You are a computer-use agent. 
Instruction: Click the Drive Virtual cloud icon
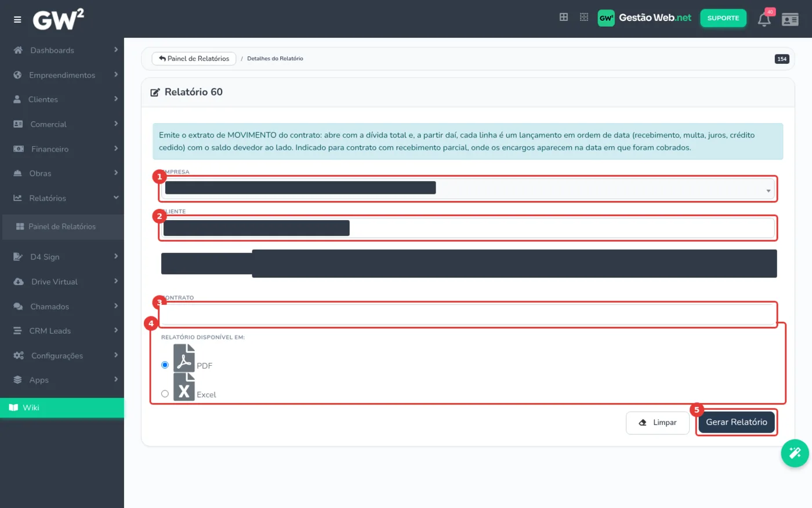(19, 282)
